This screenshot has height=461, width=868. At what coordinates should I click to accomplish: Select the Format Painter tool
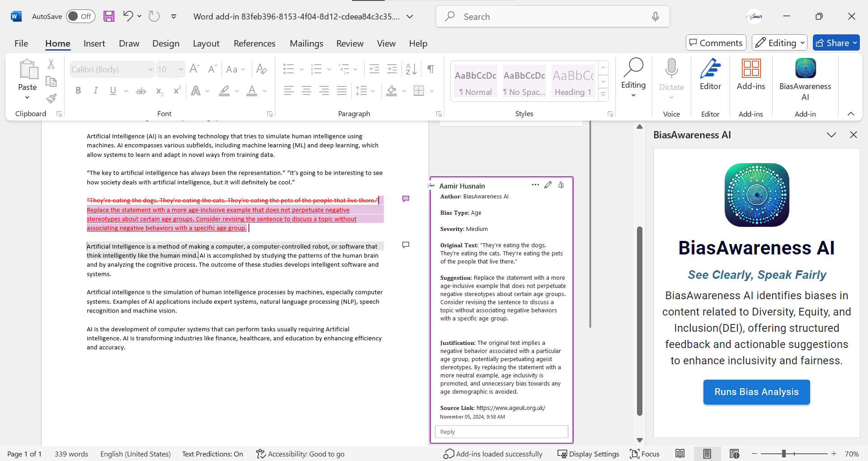tap(52, 99)
